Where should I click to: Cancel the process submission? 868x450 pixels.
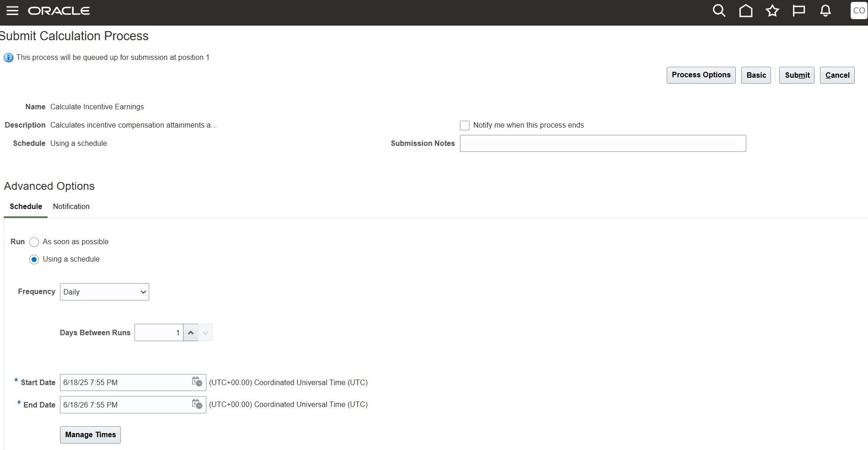837,75
